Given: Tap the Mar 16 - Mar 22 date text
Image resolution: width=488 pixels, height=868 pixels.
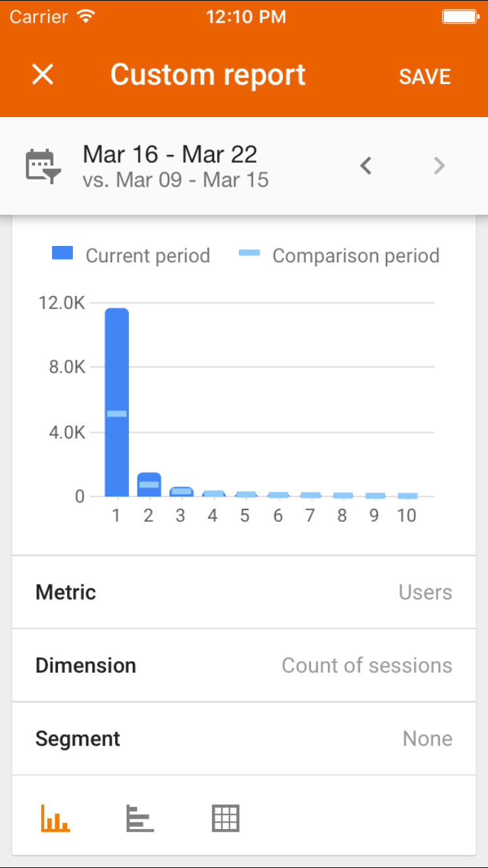Looking at the screenshot, I should point(170,154).
